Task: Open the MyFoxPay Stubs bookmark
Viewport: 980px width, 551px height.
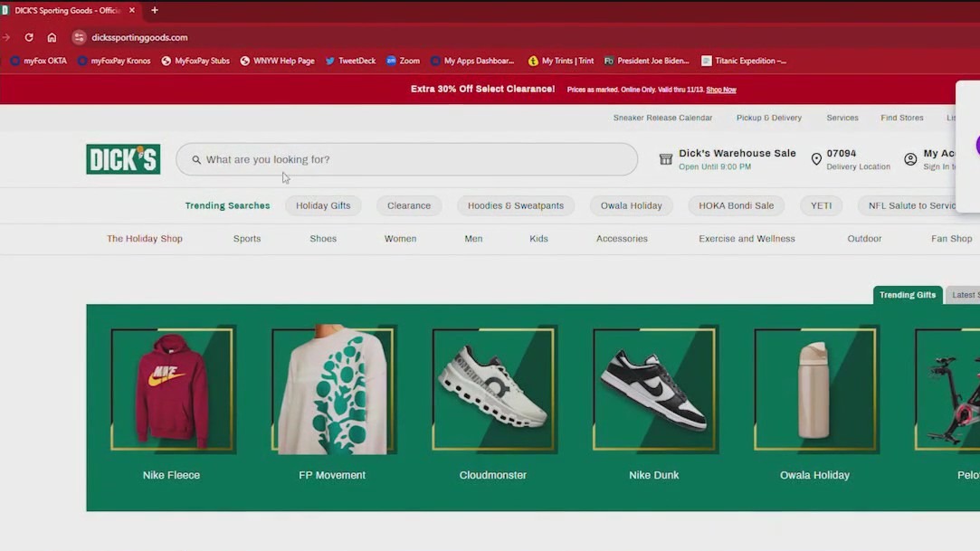Action: [x=195, y=61]
